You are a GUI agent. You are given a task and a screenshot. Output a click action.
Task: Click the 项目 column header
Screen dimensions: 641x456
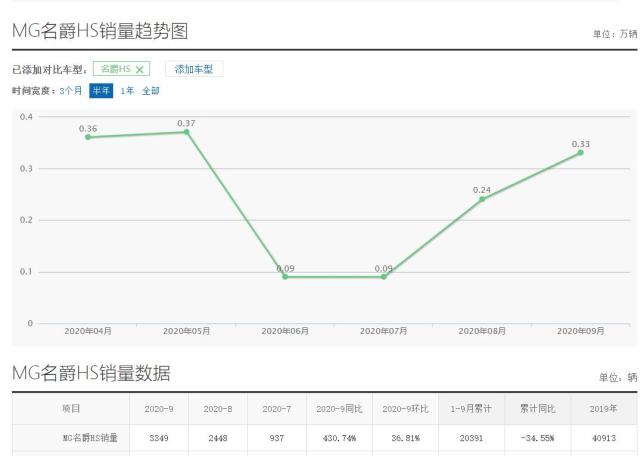(x=71, y=409)
